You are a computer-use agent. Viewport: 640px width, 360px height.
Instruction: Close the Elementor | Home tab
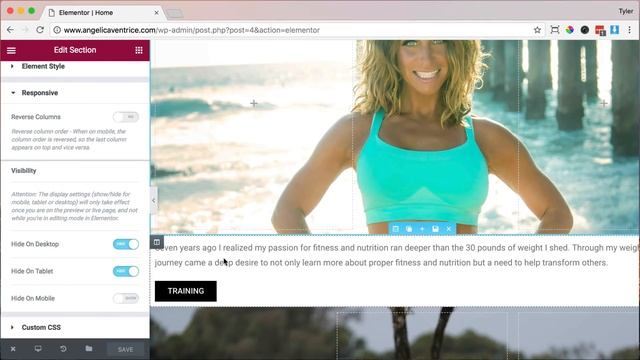(156, 13)
